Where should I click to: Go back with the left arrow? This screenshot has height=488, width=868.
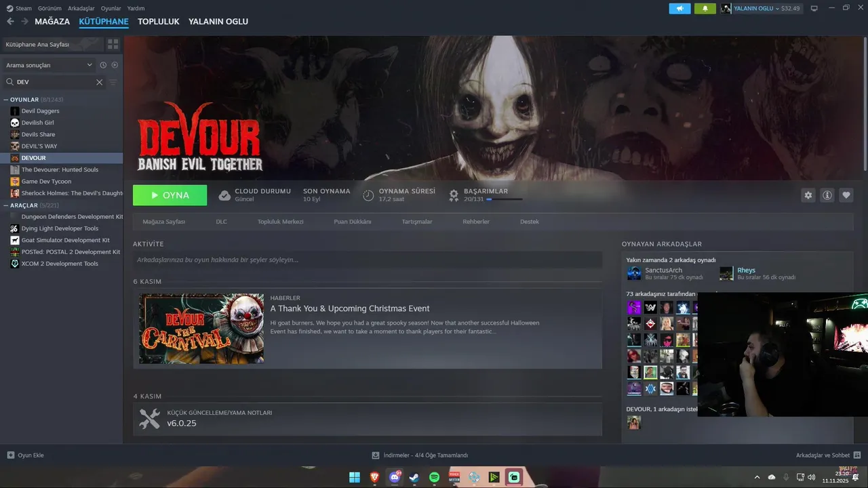(x=10, y=22)
